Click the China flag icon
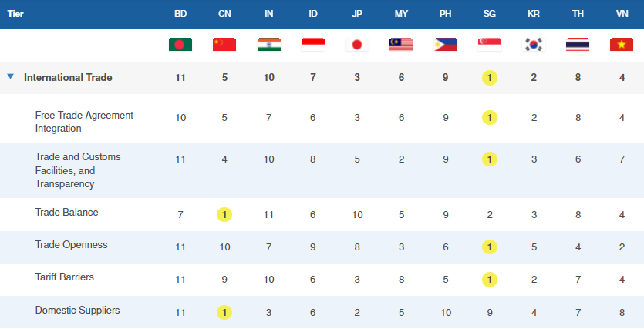Image resolution: width=644 pixels, height=329 pixels. click(x=224, y=45)
